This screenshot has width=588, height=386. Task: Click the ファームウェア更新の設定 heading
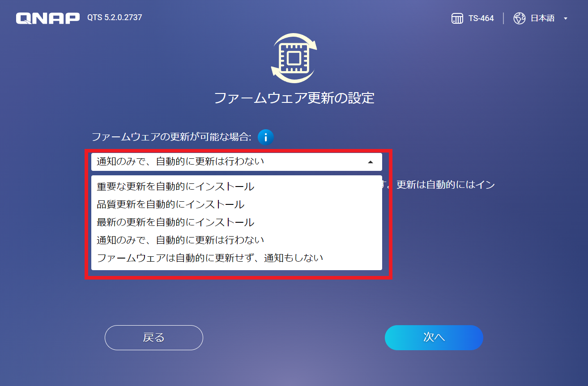294,98
